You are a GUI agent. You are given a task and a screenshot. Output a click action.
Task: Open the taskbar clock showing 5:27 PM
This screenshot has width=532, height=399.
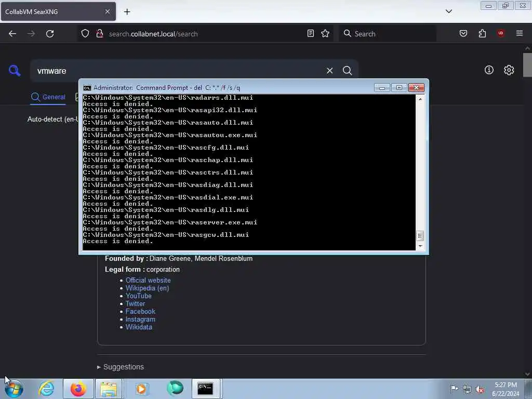point(506,389)
